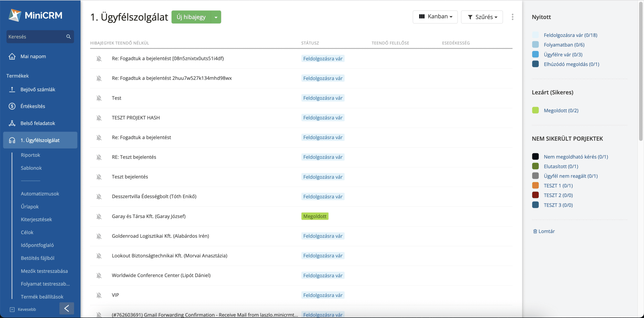Filter by Ügyfél nem reagált (0/1)
Viewport: 644px width, 318px height.
(571, 176)
